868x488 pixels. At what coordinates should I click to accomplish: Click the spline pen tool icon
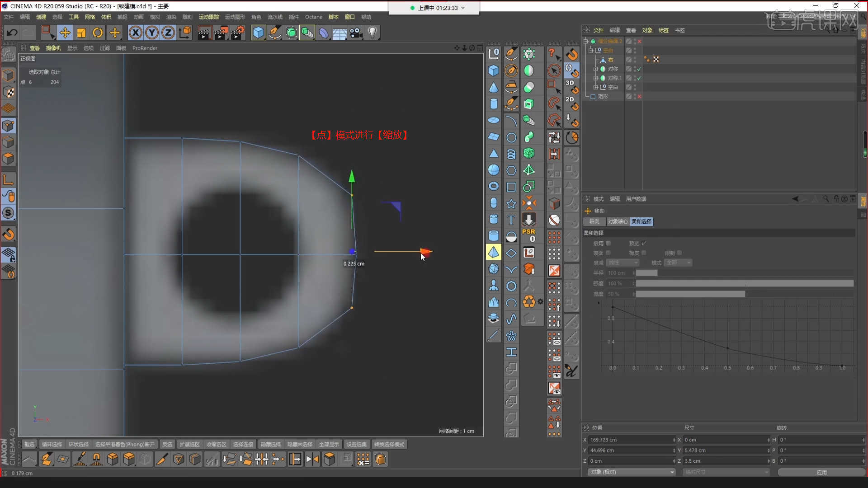pyautogui.click(x=274, y=33)
